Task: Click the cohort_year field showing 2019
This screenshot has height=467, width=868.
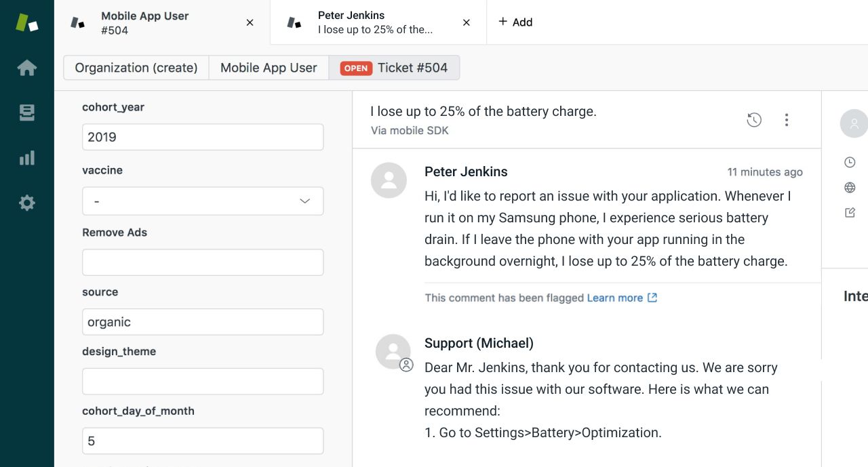Action: 203,137
